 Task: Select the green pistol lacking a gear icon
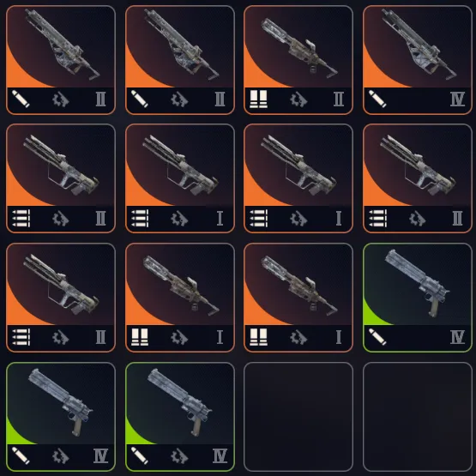tap(418, 298)
